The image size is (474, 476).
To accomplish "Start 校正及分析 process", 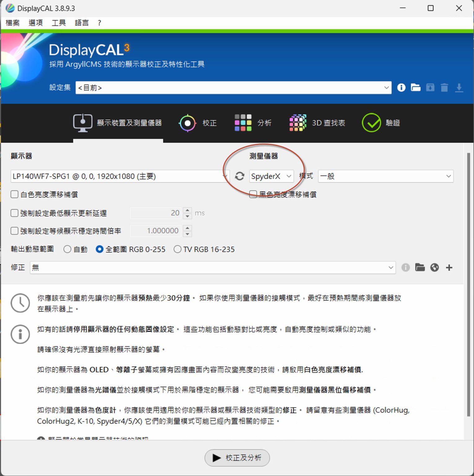I will tap(237, 458).
